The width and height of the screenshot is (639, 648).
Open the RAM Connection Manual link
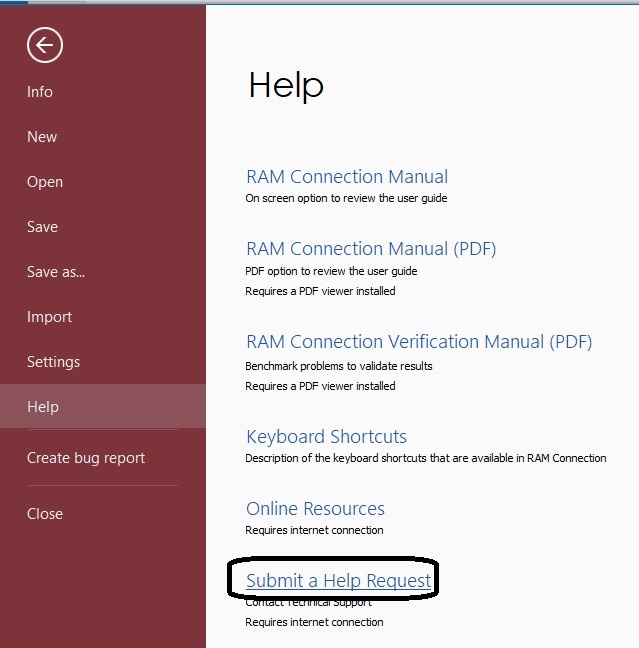pyautogui.click(x=347, y=177)
